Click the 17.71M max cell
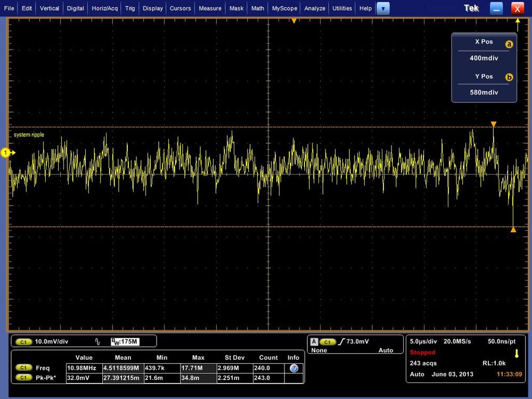Screen dimensions: 532x399 coord(199,368)
